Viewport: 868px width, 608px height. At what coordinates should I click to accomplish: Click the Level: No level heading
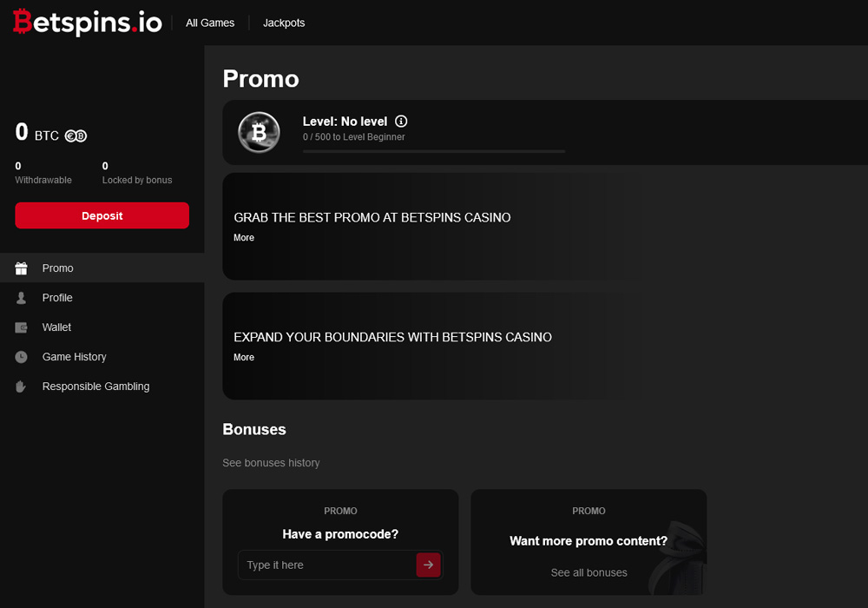click(x=345, y=122)
